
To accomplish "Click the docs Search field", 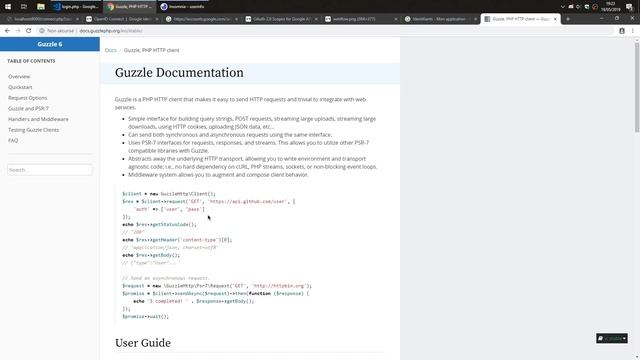I will (x=50, y=169).
